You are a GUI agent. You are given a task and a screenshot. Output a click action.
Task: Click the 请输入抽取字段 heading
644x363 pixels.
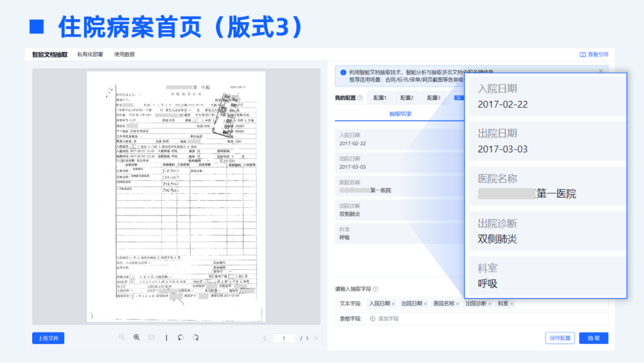[x=353, y=289]
